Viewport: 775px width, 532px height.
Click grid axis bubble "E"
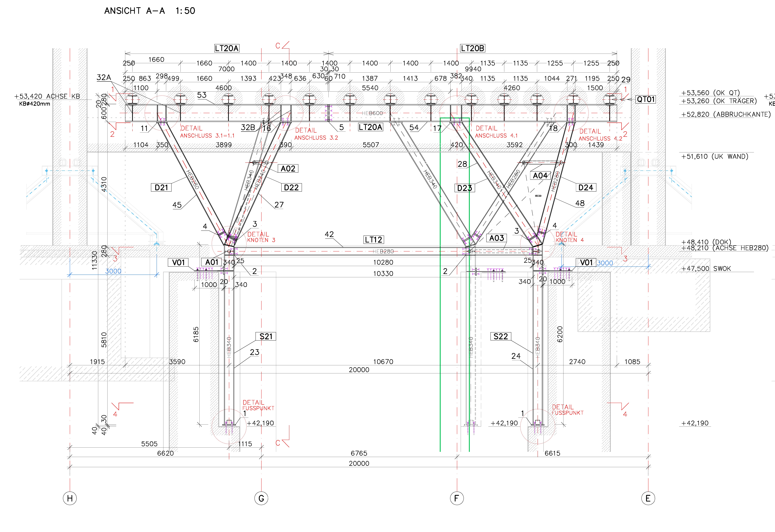[x=648, y=498]
